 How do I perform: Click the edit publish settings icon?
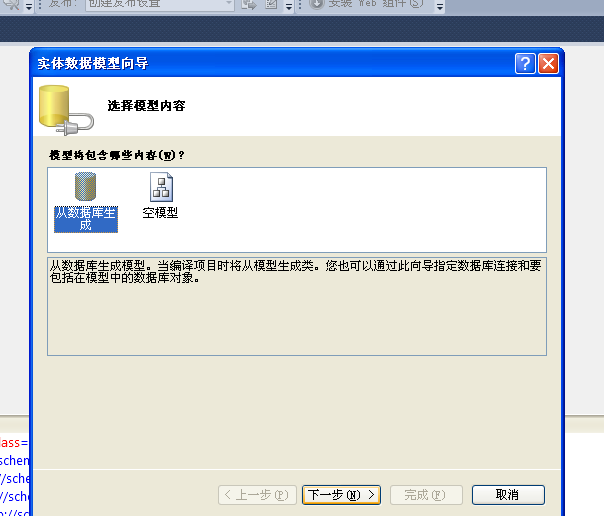pos(271,4)
